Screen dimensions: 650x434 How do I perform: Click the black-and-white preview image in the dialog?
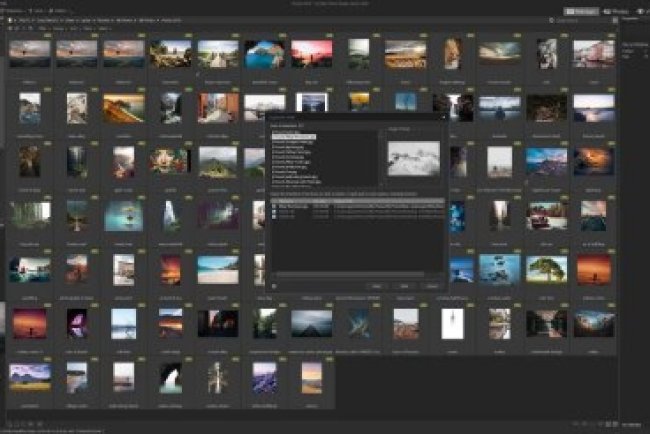[x=414, y=158]
